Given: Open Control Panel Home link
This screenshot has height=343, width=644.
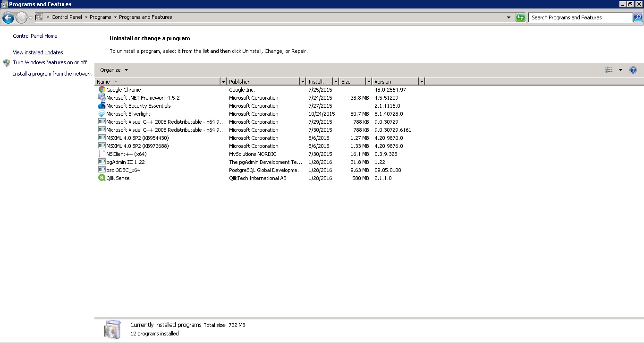Looking at the screenshot, I should (35, 36).
